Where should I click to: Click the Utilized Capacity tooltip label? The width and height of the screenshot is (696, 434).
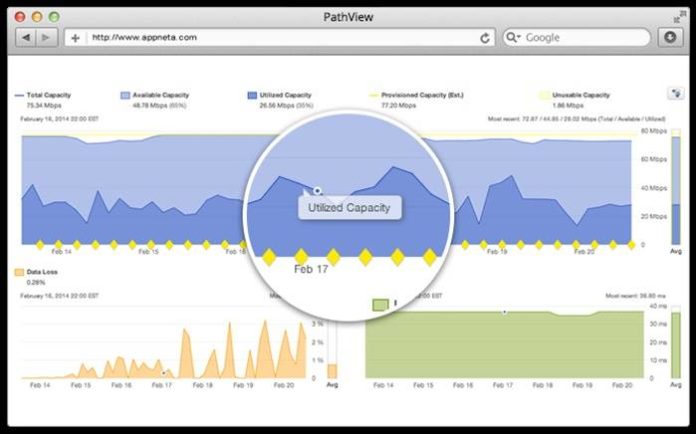[x=349, y=208]
